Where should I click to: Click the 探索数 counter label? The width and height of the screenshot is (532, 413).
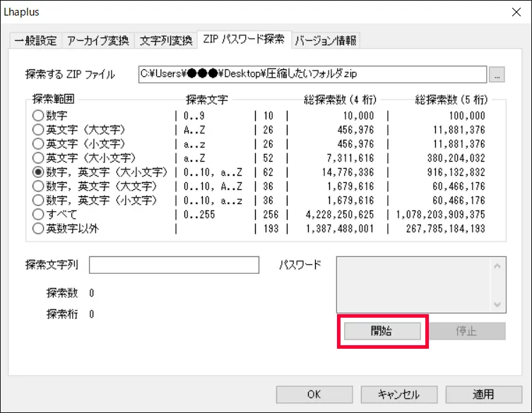coord(62,293)
